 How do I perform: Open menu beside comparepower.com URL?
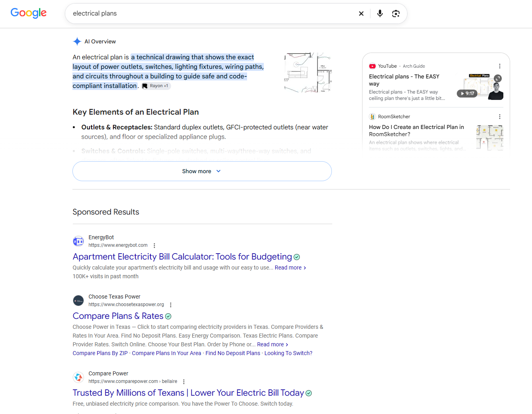click(184, 382)
